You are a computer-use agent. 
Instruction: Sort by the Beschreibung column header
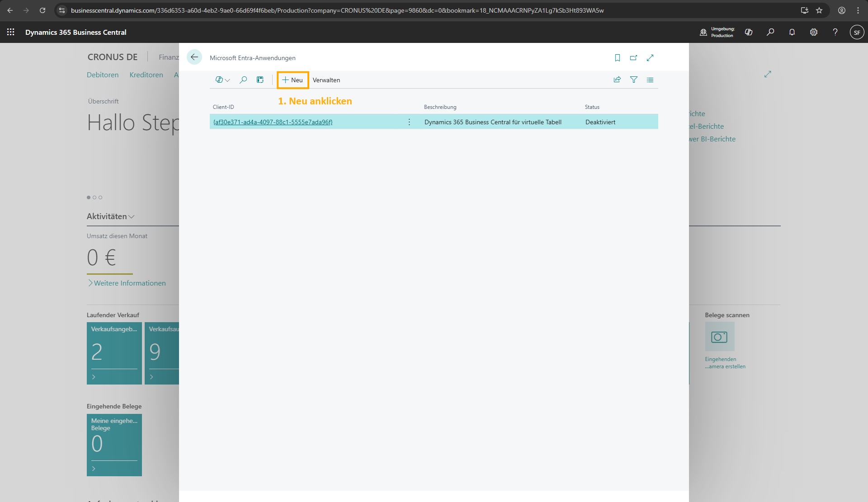(440, 107)
